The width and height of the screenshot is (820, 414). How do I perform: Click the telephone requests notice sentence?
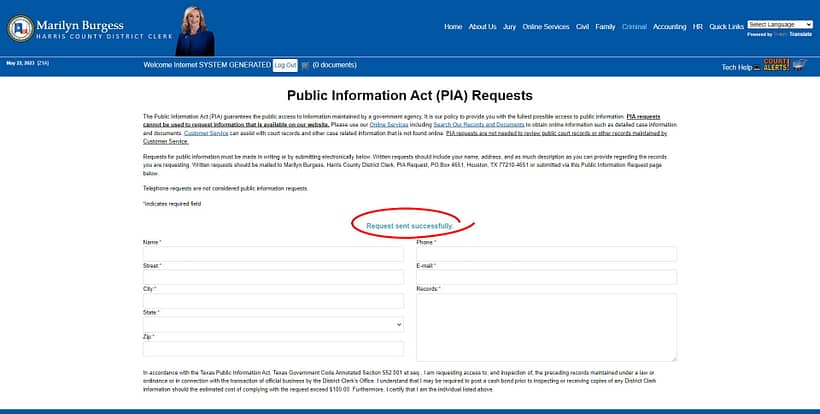(x=226, y=188)
